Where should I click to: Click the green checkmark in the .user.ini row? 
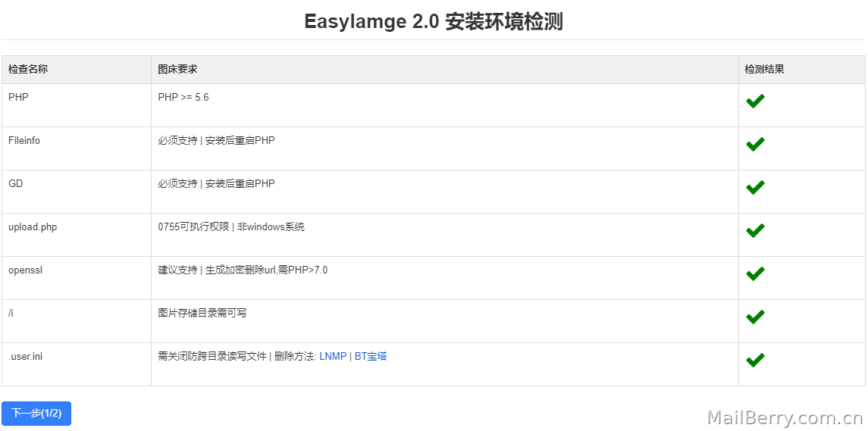[755, 361]
